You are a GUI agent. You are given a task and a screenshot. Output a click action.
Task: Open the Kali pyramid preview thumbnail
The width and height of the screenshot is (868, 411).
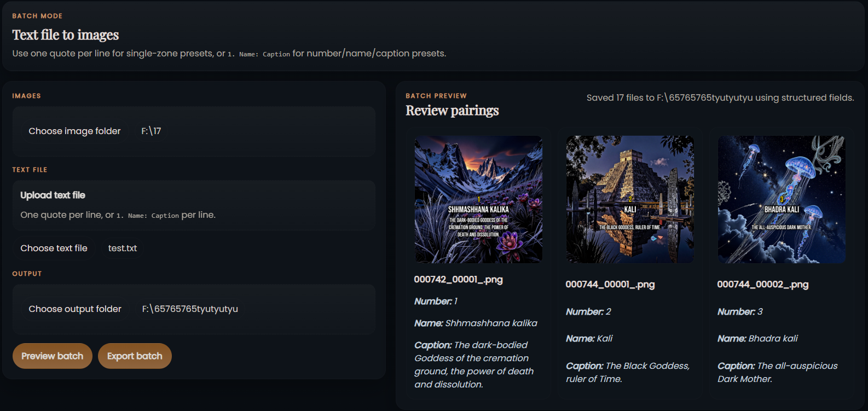point(630,200)
